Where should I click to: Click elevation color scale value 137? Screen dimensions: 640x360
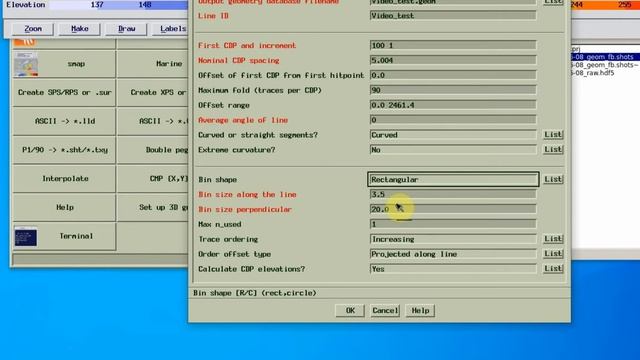97,5
